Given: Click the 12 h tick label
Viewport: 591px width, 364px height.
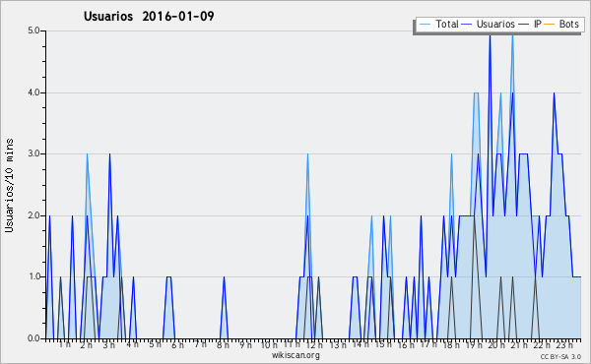Looking at the screenshot, I should tap(314, 344).
